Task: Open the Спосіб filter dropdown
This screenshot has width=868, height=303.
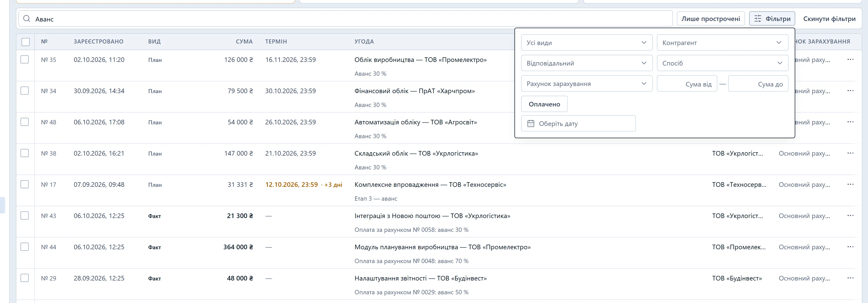Action: [x=722, y=63]
